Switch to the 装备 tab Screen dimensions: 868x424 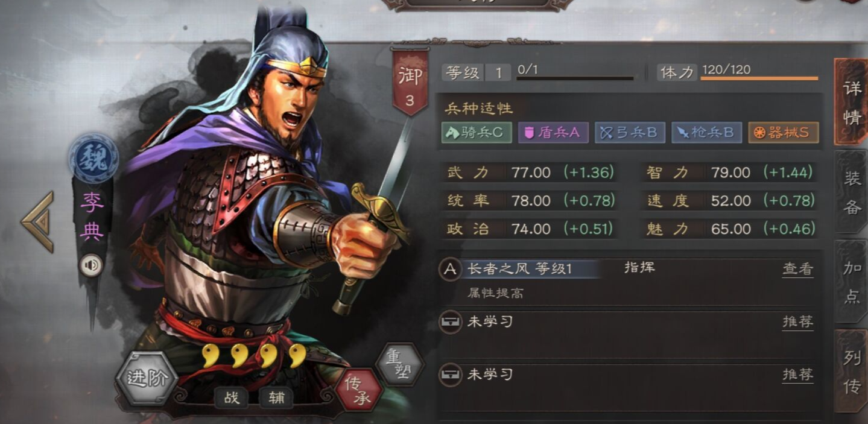click(852, 192)
